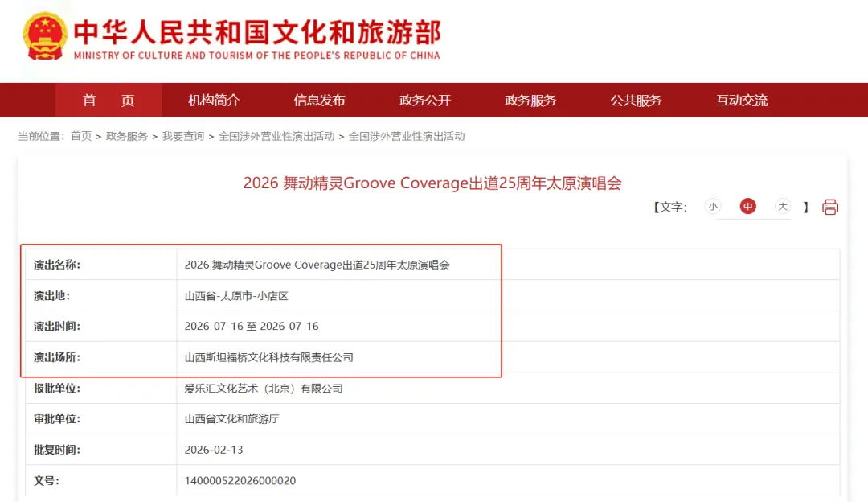
Task: Click the 演出名称 row label
Action: 56,265
